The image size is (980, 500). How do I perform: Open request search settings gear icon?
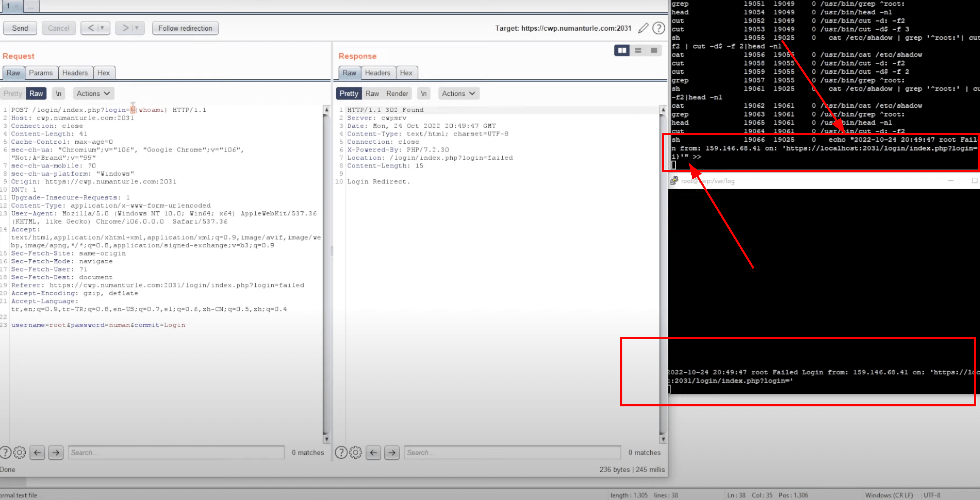(20, 452)
